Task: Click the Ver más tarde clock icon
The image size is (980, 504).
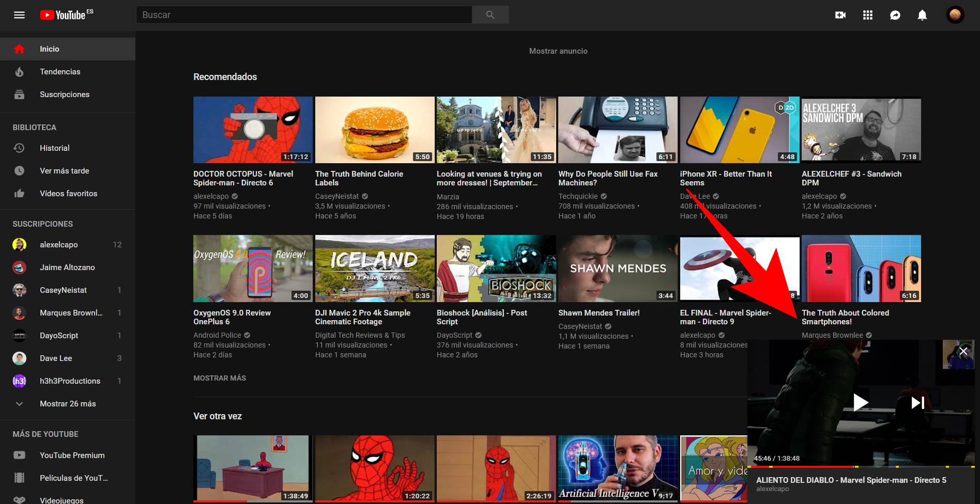Action: point(19,171)
